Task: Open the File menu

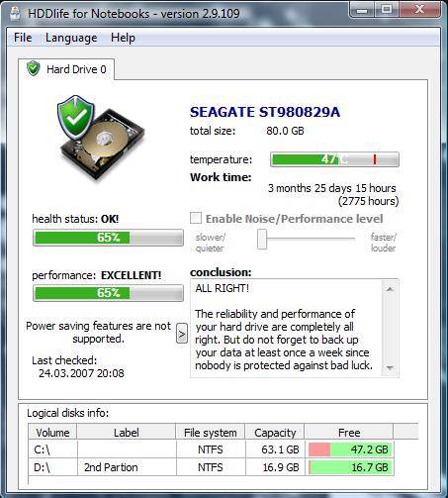Action: click(x=23, y=38)
